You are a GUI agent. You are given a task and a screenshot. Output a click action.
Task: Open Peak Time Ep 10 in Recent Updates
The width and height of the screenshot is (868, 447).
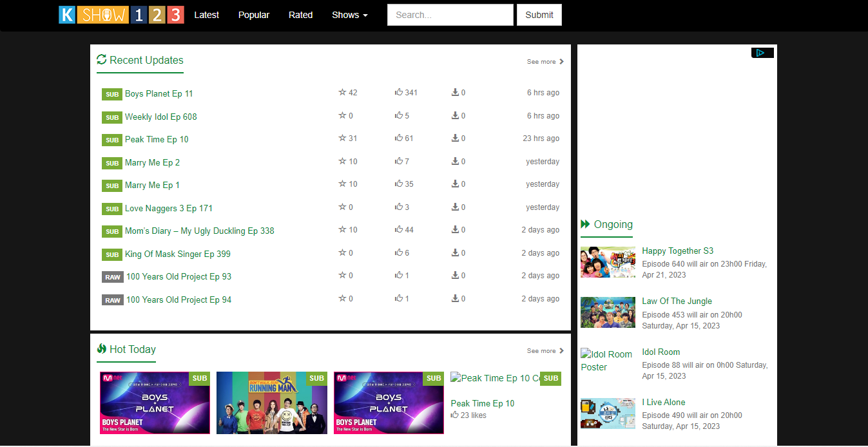pyautogui.click(x=157, y=139)
